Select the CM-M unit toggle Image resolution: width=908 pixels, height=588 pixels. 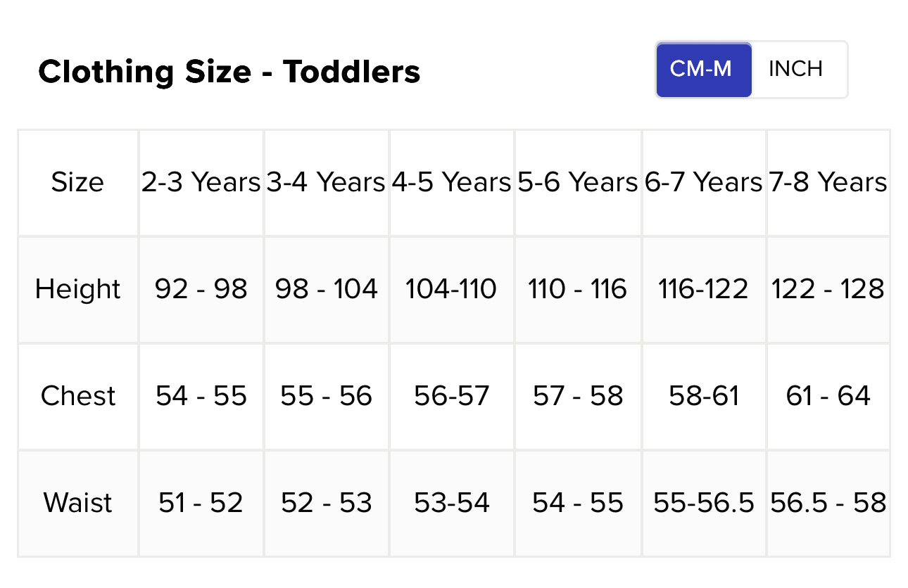[702, 69]
